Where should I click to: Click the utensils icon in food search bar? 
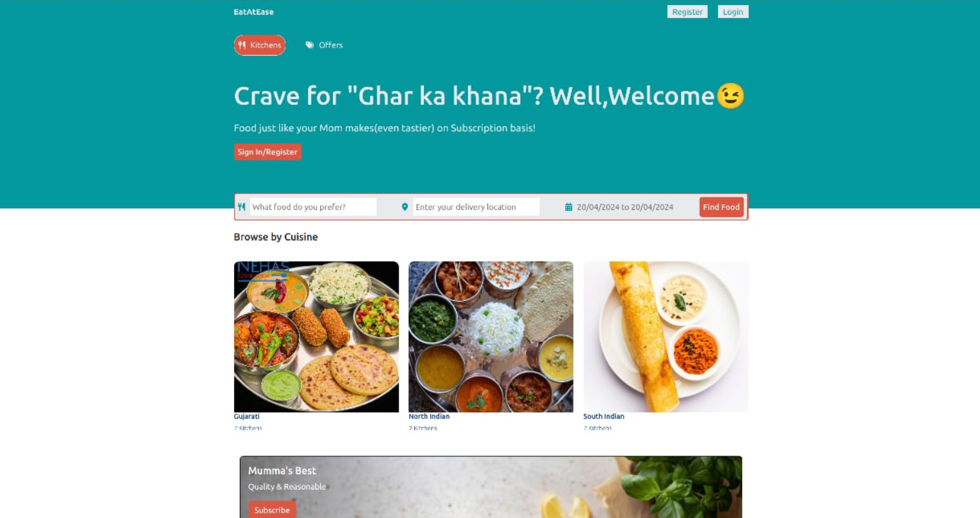[x=242, y=207]
